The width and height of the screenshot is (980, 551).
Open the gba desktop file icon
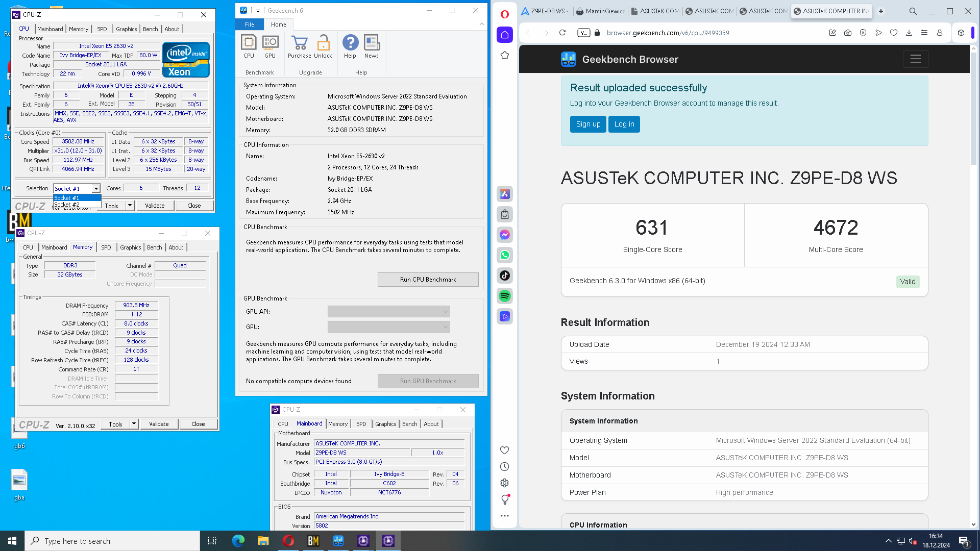pos(19,485)
